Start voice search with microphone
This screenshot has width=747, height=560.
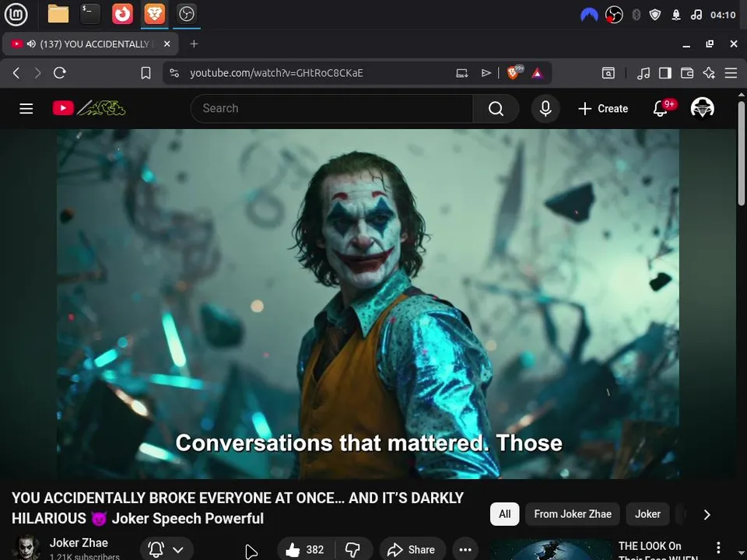pos(545,109)
